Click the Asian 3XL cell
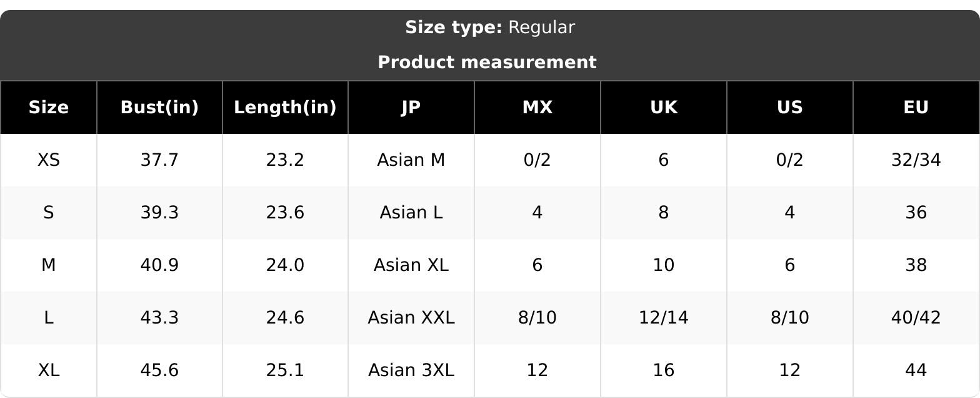 point(411,370)
